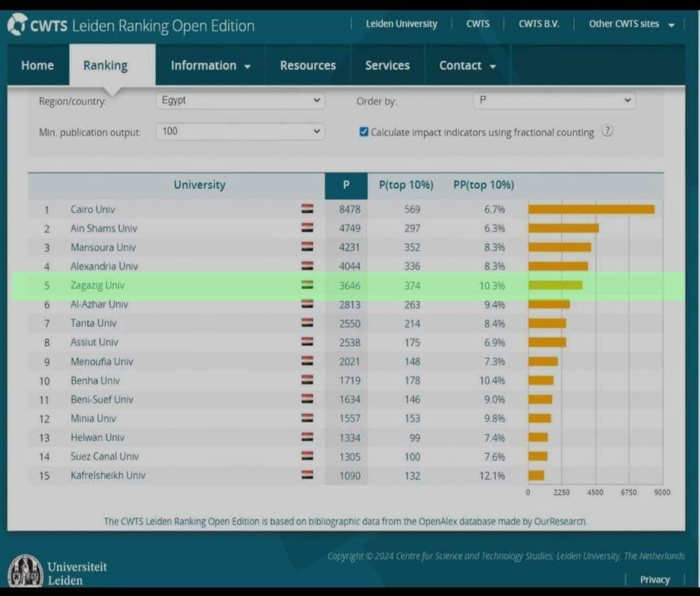Open the Leiden University link
The image size is (700, 596).
click(401, 24)
